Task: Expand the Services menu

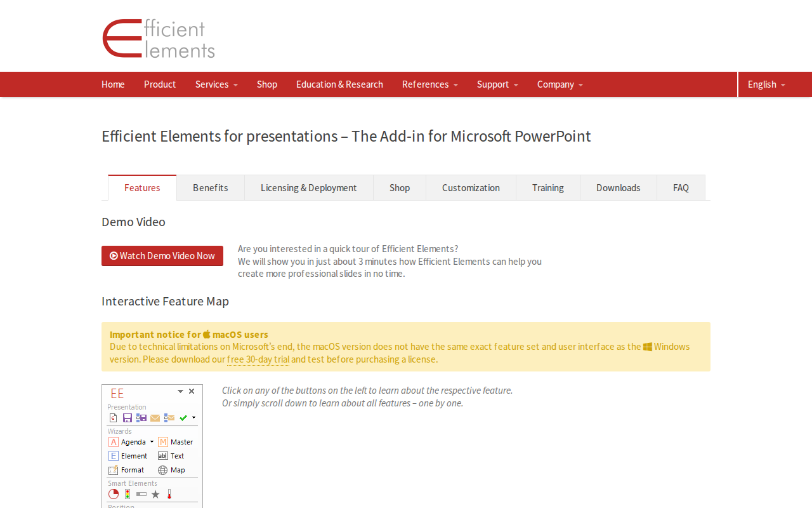Action: tap(216, 84)
